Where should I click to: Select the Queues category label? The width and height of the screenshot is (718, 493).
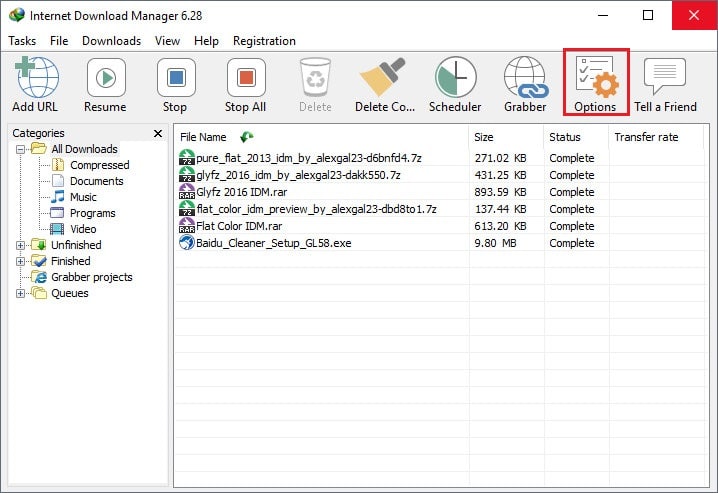[x=70, y=293]
